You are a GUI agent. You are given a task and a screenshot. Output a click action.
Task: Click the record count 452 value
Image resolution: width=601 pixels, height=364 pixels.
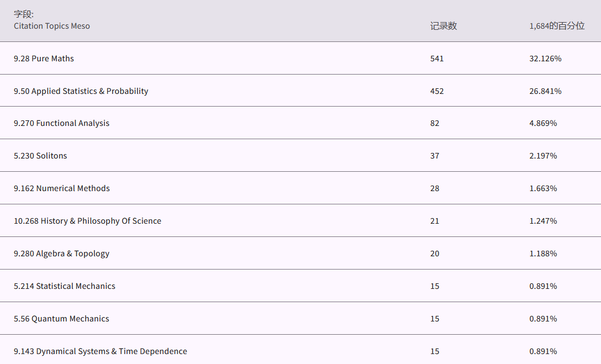(437, 91)
